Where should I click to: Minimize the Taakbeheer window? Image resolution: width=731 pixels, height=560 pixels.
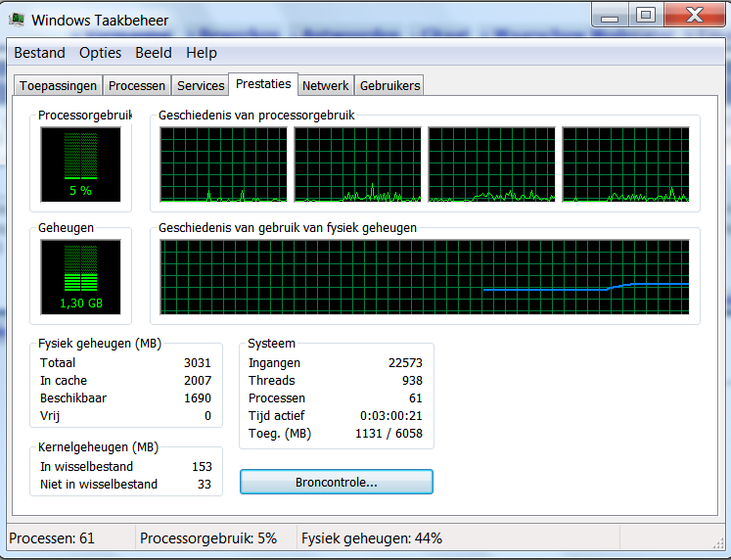610,15
